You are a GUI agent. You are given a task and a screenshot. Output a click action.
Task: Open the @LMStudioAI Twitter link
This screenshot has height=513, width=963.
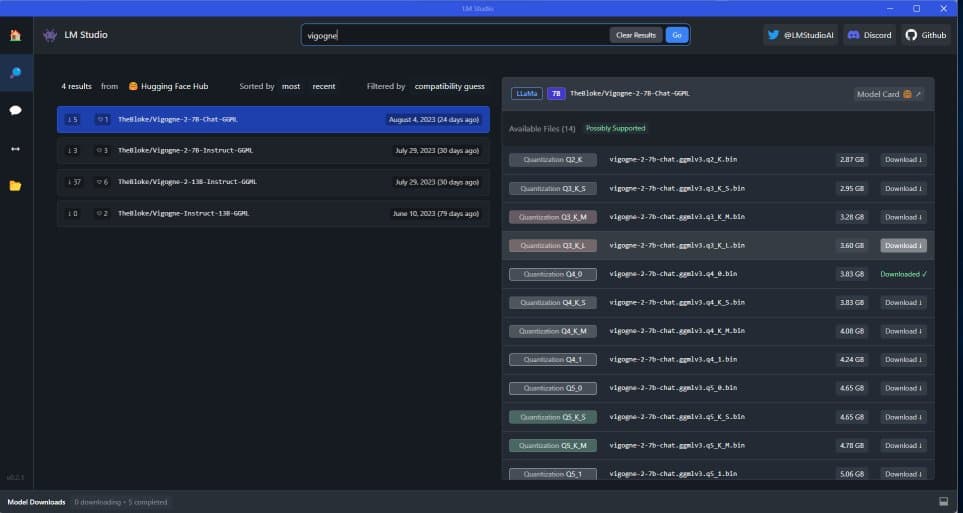pyautogui.click(x=800, y=35)
